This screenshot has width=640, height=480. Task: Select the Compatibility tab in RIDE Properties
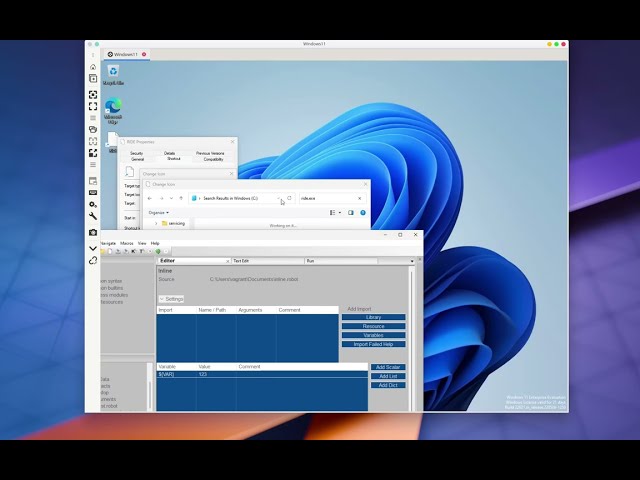pyautogui.click(x=213, y=159)
